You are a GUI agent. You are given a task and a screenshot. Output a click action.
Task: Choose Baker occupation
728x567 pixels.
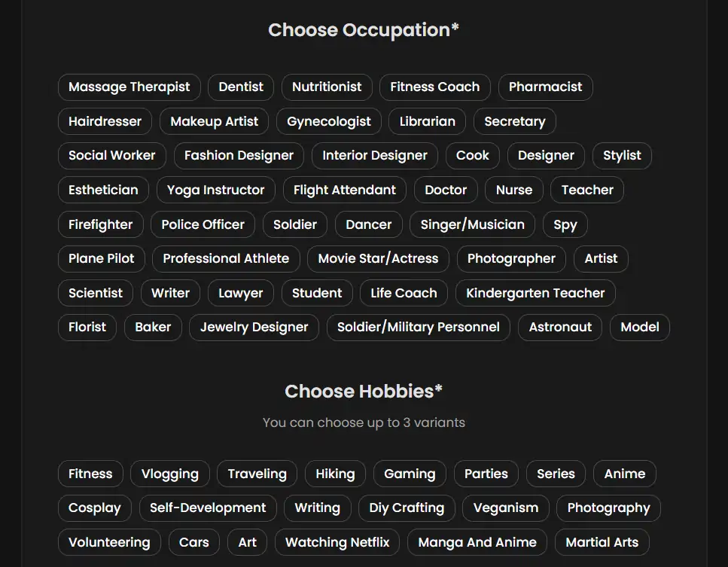(x=153, y=328)
